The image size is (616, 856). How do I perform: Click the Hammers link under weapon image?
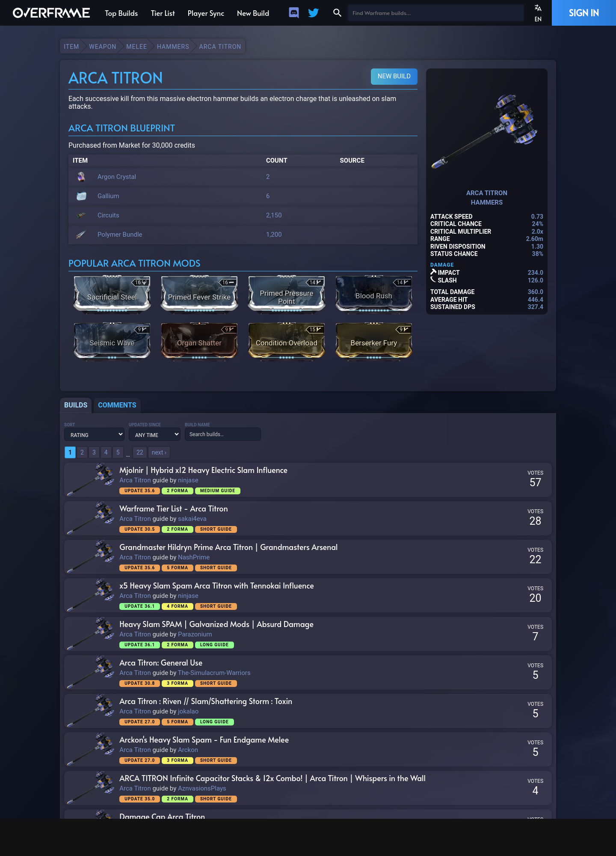tap(487, 202)
